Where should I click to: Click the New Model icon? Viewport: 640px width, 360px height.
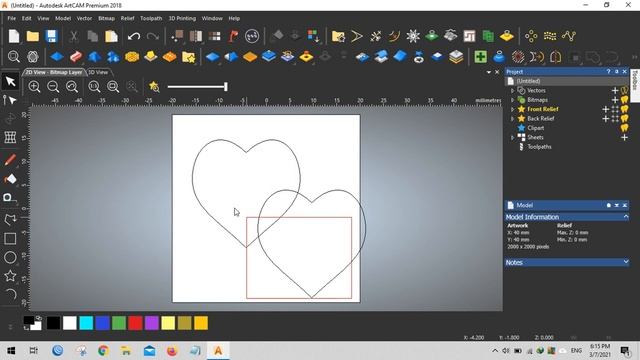pyautogui.click(x=14, y=36)
